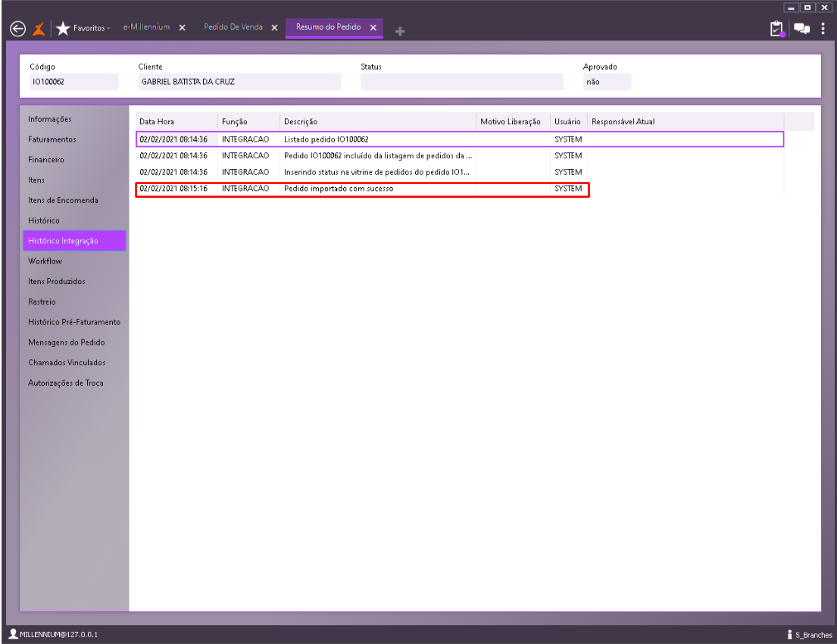The height and width of the screenshot is (644, 837).
Task: Close the Pedido De Venda tab
Action: pos(274,28)
